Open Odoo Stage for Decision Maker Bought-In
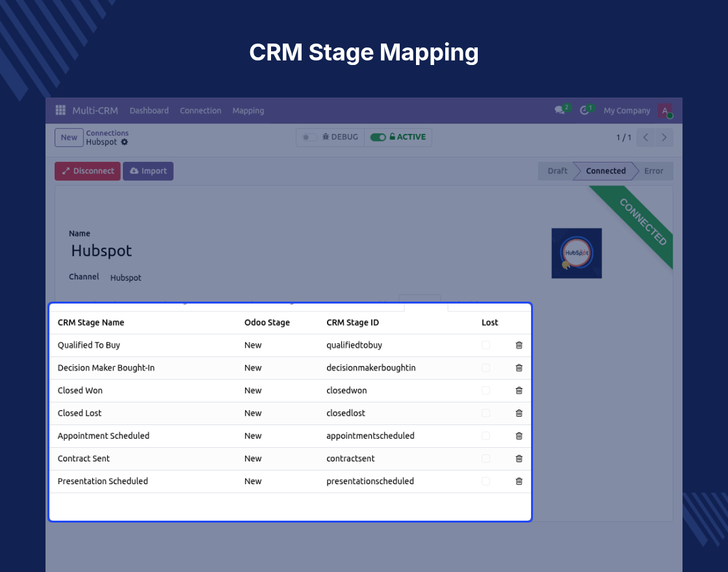Viewport: 728px width, 572px height. pos(253,368)
